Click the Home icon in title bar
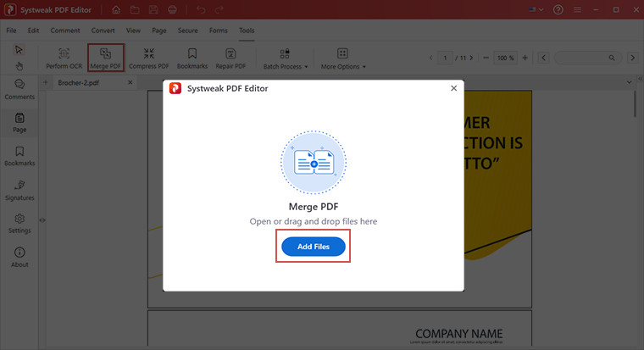 point(116,10)
